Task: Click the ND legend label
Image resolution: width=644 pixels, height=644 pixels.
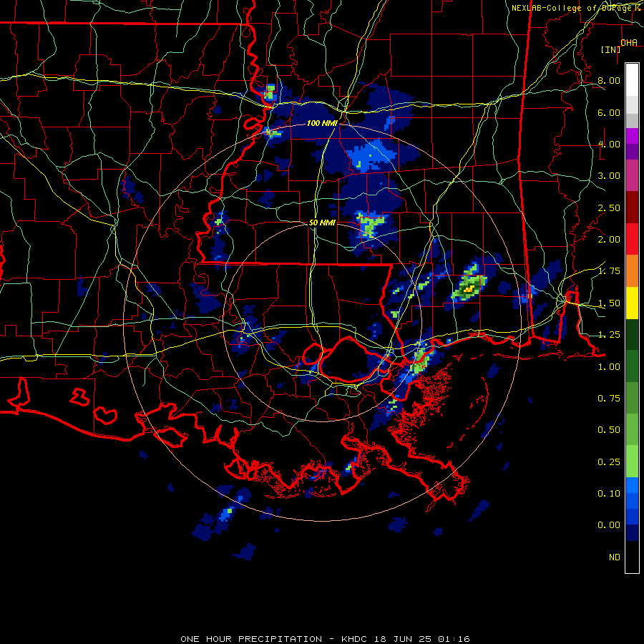Action: tap(615, 557)
